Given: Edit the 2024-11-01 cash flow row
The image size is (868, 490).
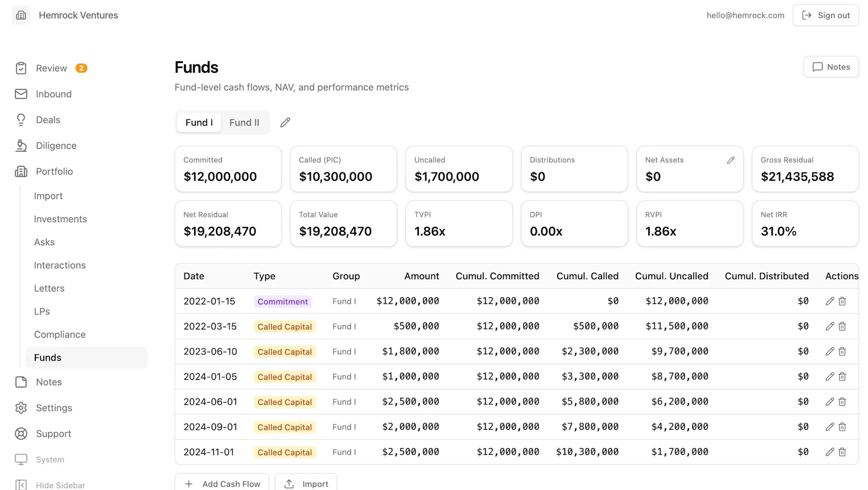Looking at the screenshot, I should tap(829, 452).
